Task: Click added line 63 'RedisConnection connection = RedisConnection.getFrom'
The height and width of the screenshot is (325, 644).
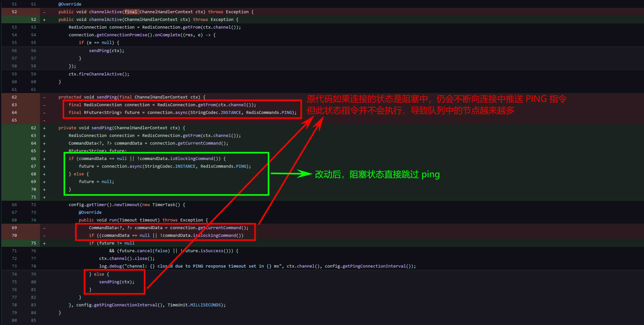Action: tap(154, 135)
